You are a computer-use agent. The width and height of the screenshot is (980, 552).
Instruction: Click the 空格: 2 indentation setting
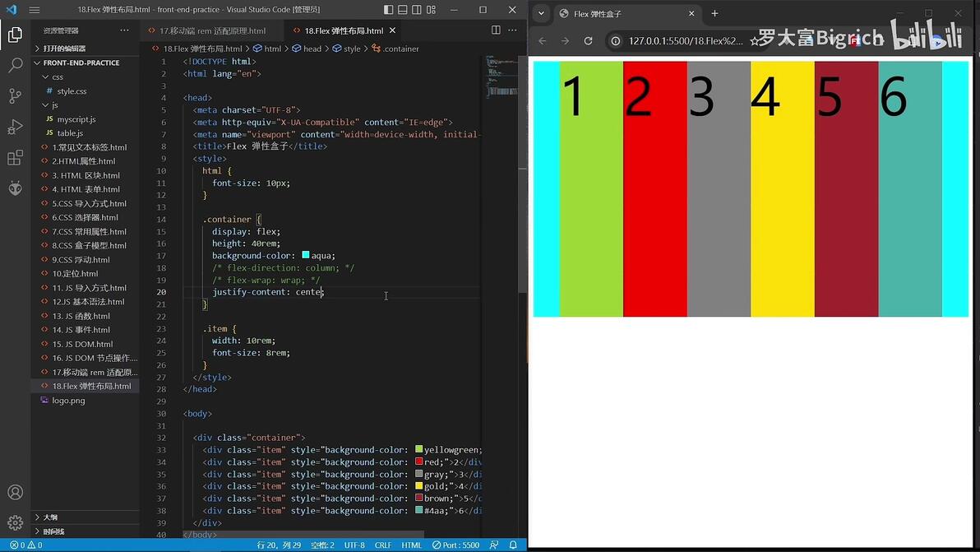pos(322,545)
